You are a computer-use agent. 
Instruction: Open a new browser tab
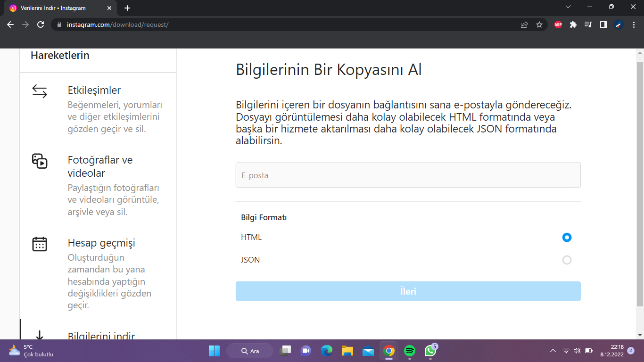click(x=127, y=8)
